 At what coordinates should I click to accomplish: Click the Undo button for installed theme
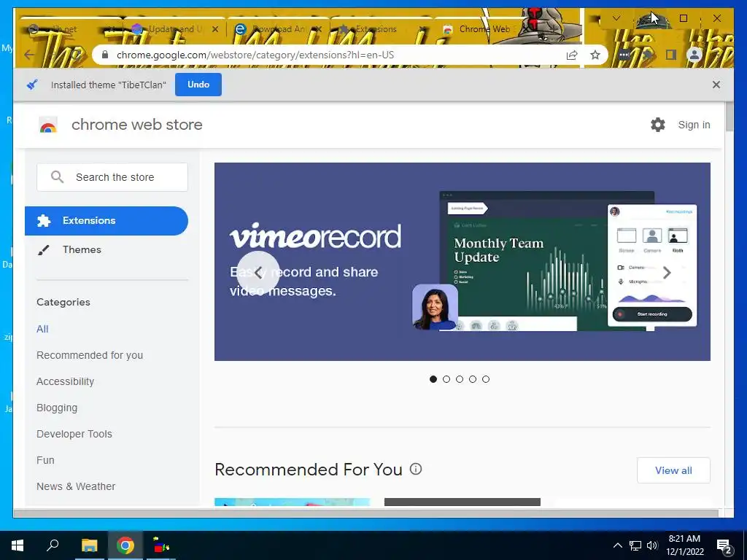pos(198,85)
